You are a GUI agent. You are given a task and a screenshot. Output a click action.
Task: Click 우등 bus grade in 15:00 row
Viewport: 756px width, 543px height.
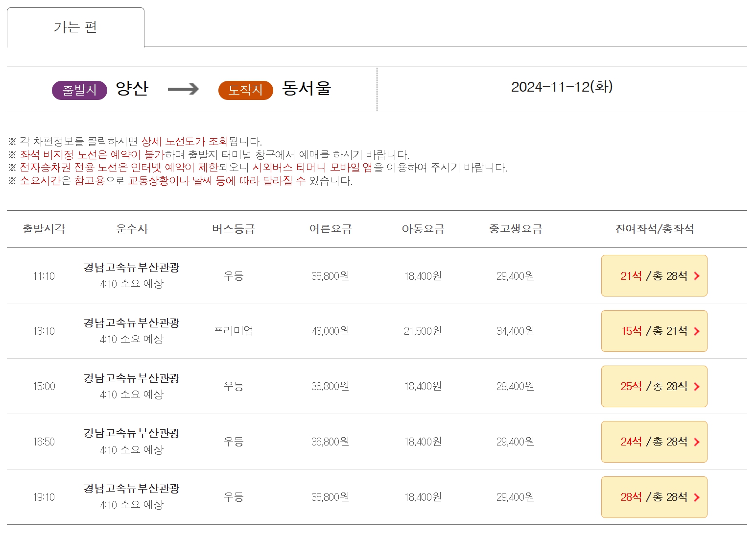click(234, 386)
